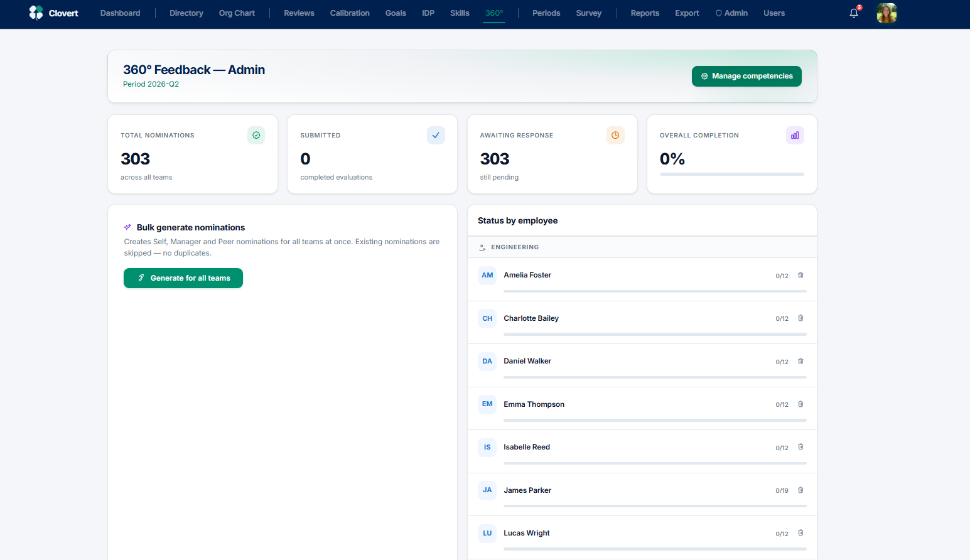Image resolution: width=970 pixels, height=560 pixels.
Task: Click the 0% overall completion value
Action: point(672,159)
